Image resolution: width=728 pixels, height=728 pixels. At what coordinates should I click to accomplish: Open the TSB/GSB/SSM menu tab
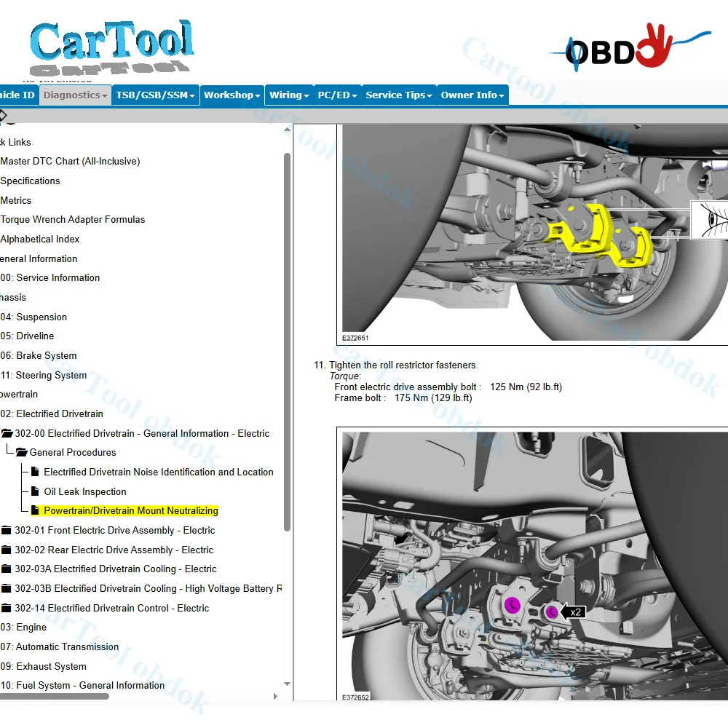point(156,95)
